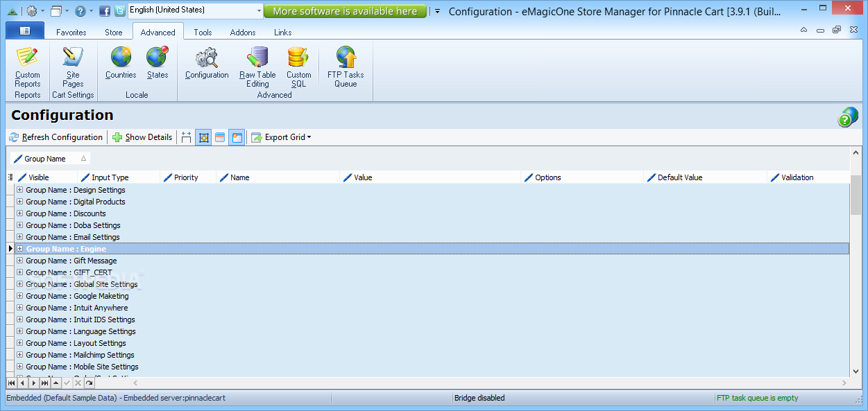Open Site Pages cart settings

click(x=73, y=67)
